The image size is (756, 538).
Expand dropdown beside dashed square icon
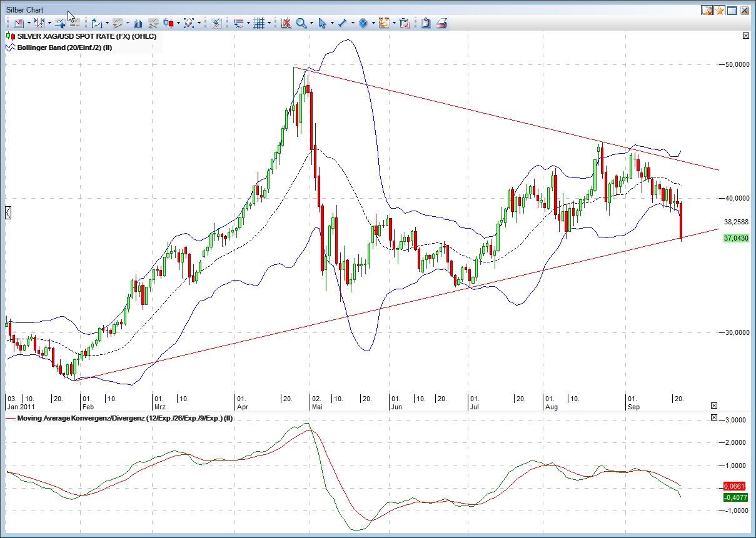[x=199, y=23]
